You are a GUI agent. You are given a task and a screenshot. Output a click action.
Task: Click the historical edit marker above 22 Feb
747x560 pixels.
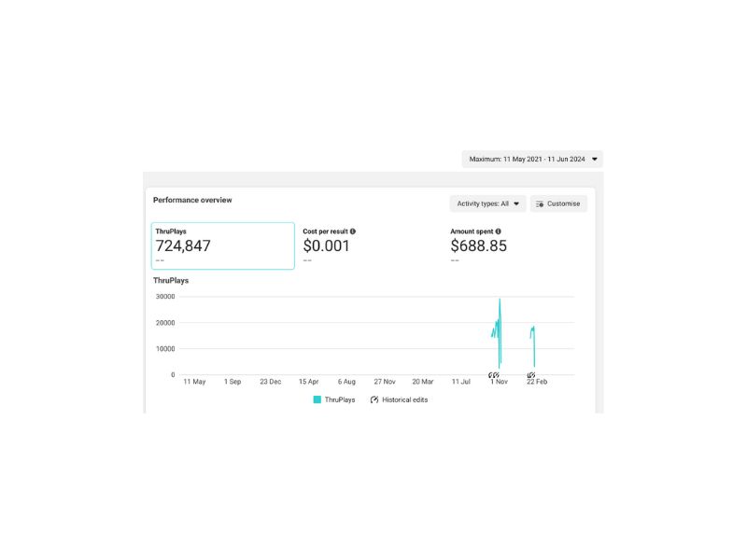pyautogui.click(x=531, y=375)
